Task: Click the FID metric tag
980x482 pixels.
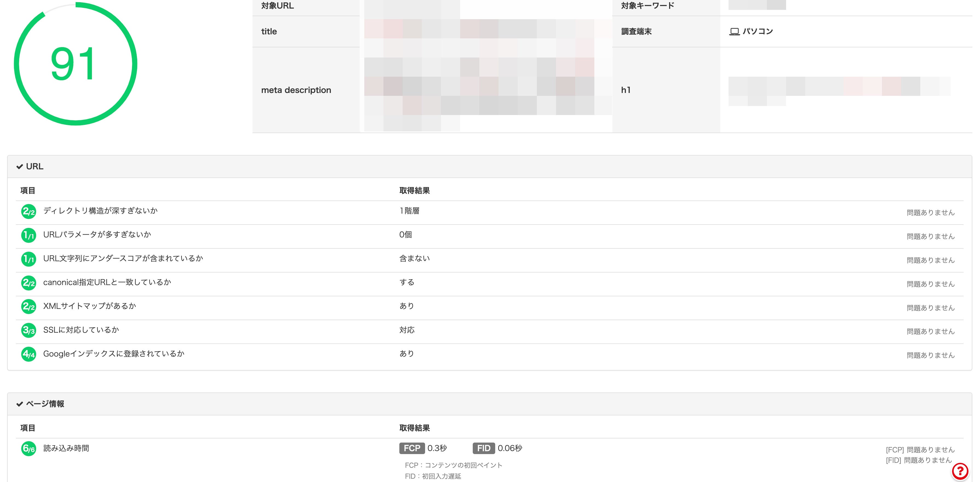Action: pos(483,448)
